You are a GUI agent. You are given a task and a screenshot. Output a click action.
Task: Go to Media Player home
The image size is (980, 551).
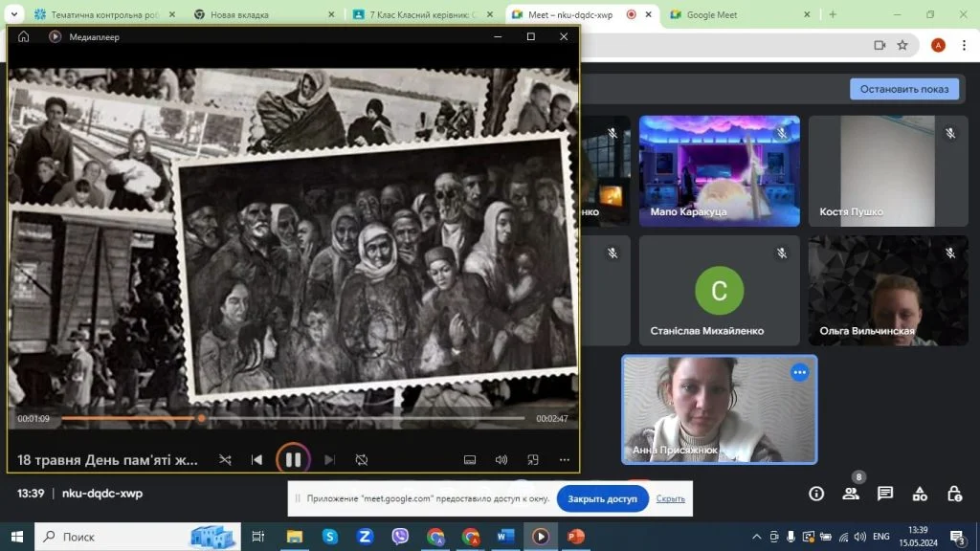[24, 37]
